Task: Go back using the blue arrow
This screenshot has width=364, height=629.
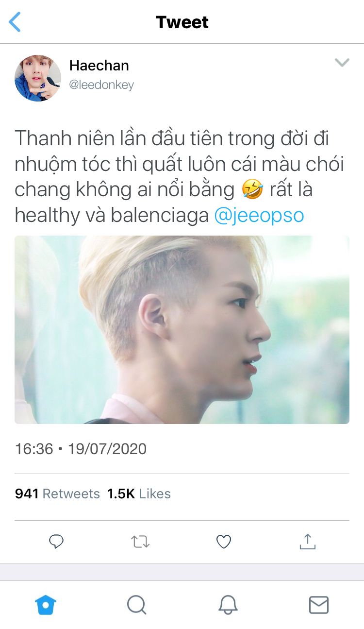Action: (15, 22)
